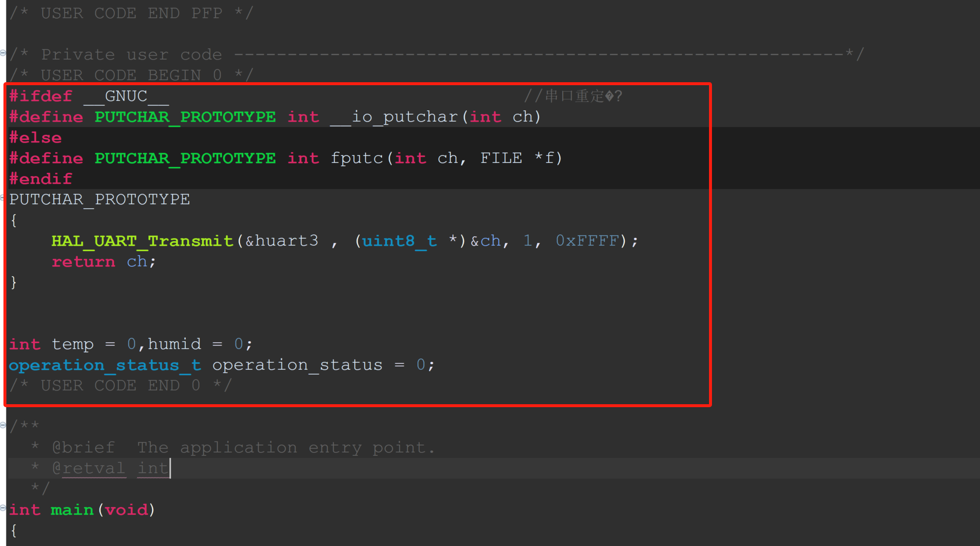
Task: Collapse the PUTCHAR_PROTOTYPE function fold marker
Action: (3, 197)
